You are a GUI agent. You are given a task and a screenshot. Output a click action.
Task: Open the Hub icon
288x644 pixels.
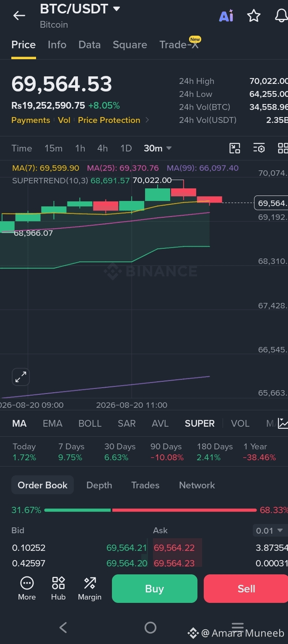(x=58, y=589)
